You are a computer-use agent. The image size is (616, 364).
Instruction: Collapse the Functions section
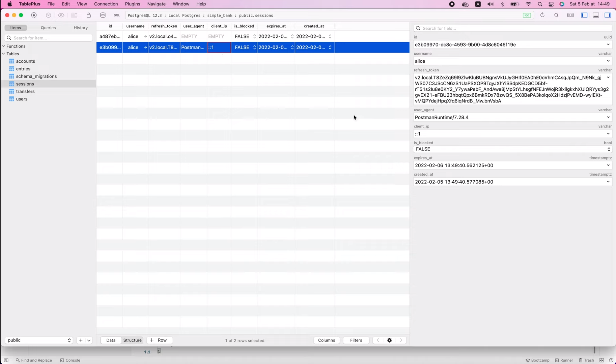point(4,46)
